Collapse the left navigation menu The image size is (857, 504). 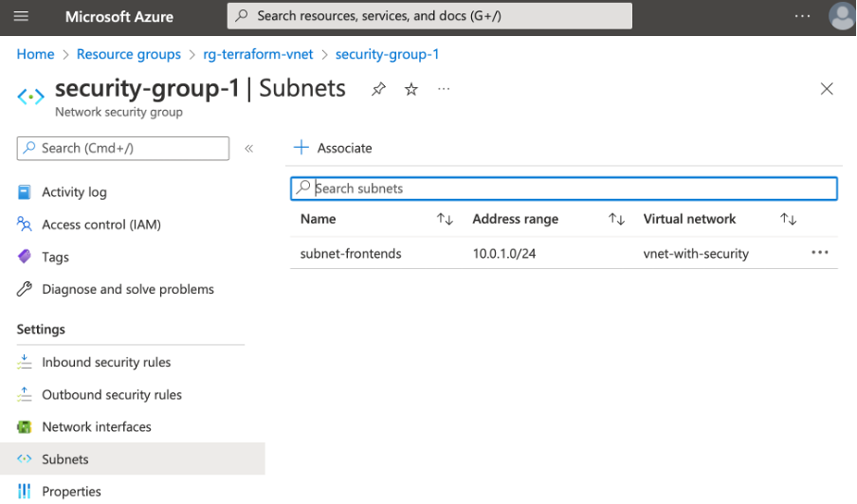[248, 149]
